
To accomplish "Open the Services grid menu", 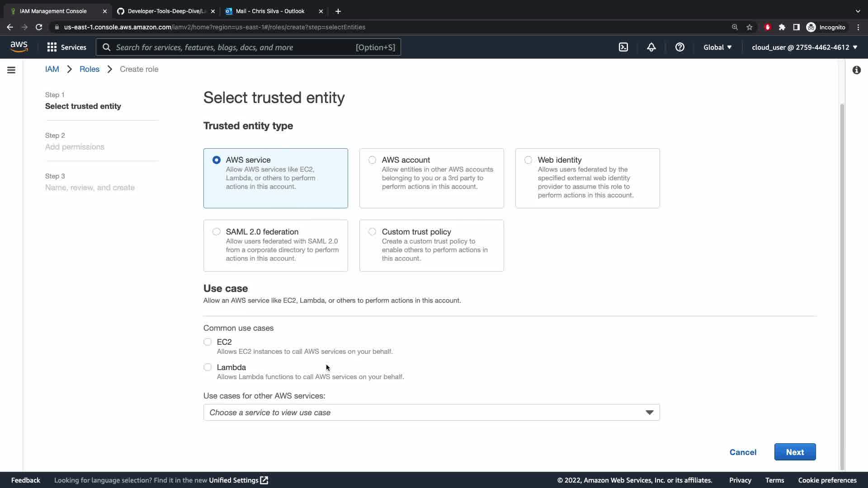I will coord(66,47).
